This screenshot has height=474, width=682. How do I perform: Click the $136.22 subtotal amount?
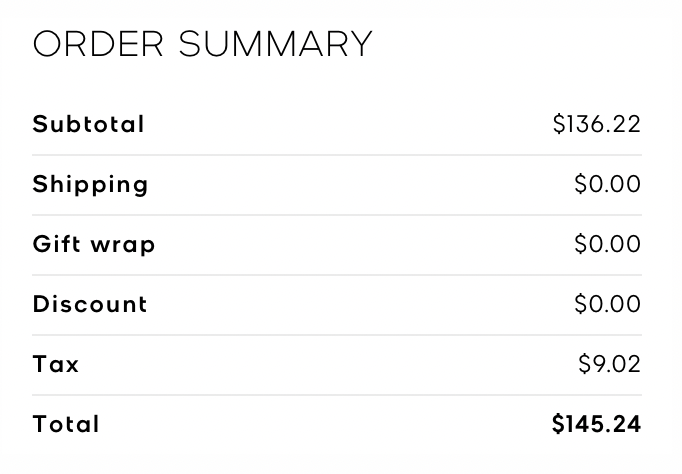click(597, 124)
